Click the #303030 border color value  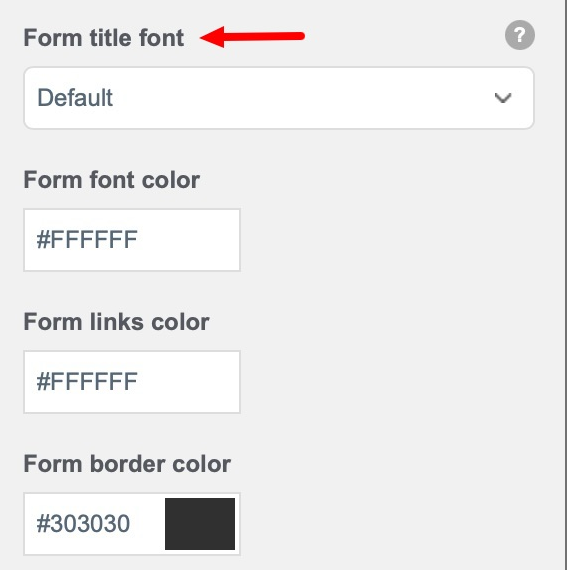pos(83,524)
